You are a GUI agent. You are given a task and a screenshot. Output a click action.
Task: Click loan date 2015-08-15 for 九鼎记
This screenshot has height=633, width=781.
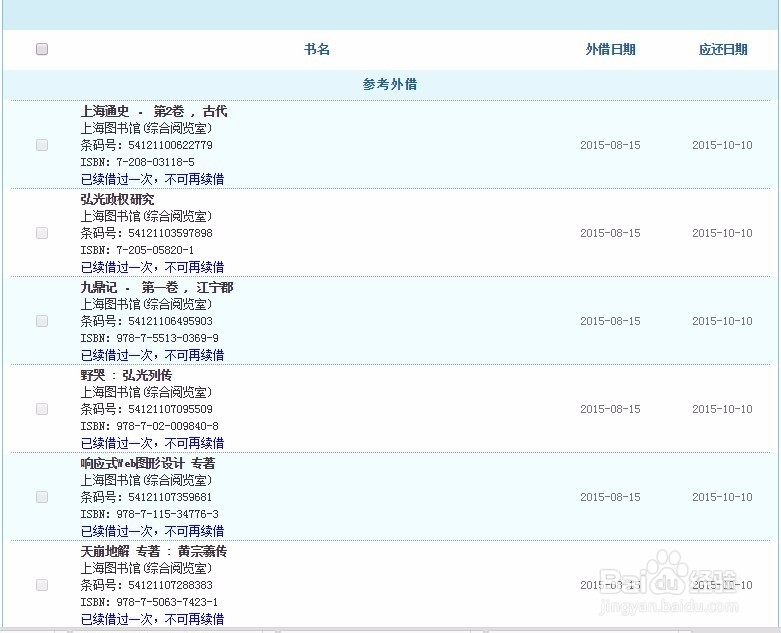click(x=610, y=321)
